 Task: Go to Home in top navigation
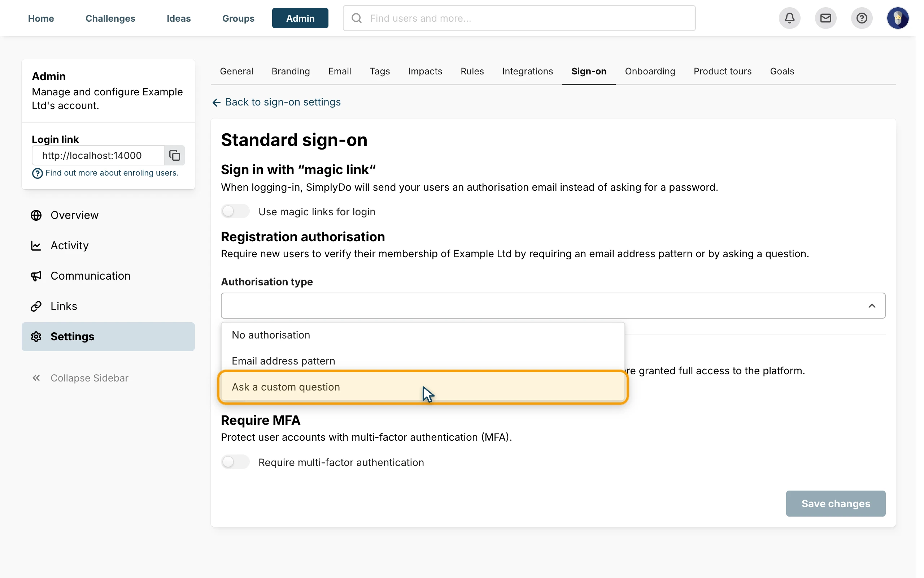pos(41,18)
